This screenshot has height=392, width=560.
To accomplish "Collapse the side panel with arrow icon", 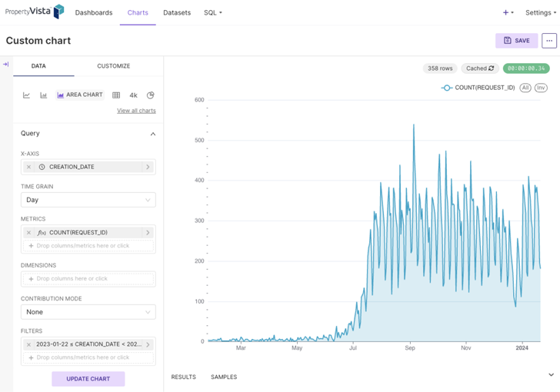I will 6,65.
